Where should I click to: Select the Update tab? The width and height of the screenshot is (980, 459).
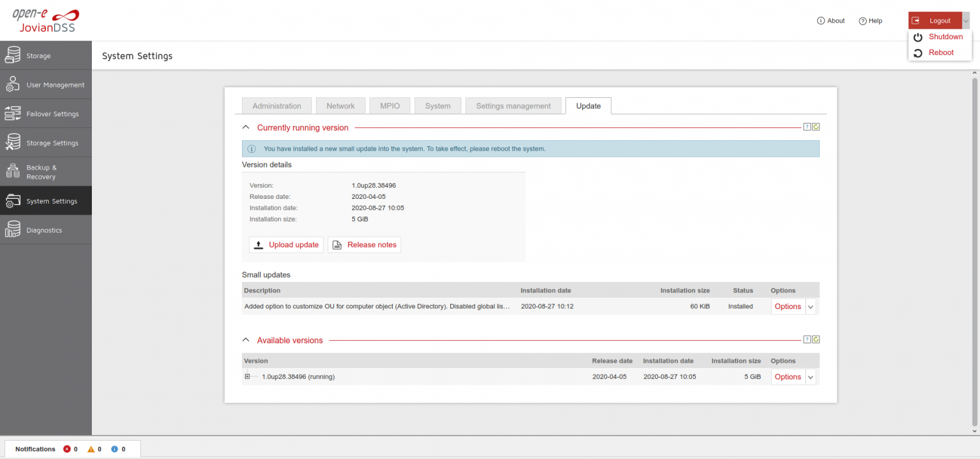coord(589,106)
